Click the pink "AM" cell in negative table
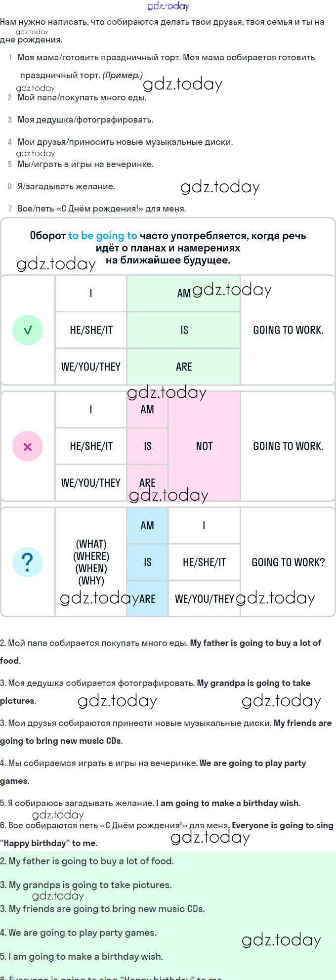Viewport: 336px width, 980px height. point(147,409)
